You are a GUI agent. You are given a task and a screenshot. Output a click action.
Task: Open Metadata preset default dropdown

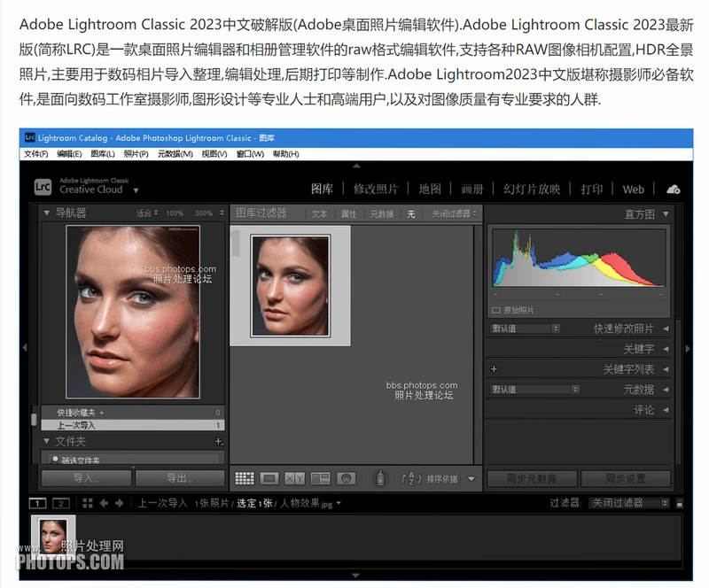[535, 389]
